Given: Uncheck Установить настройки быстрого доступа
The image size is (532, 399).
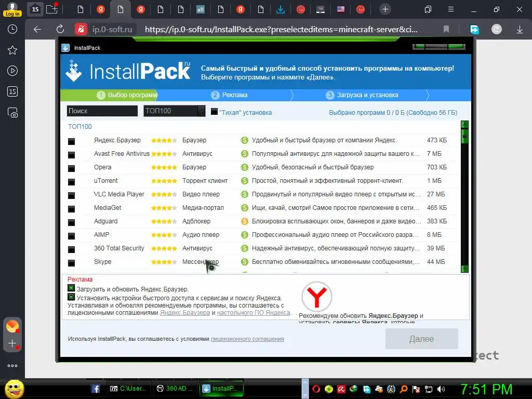Looking at the screenshot, I should point(71,297).
